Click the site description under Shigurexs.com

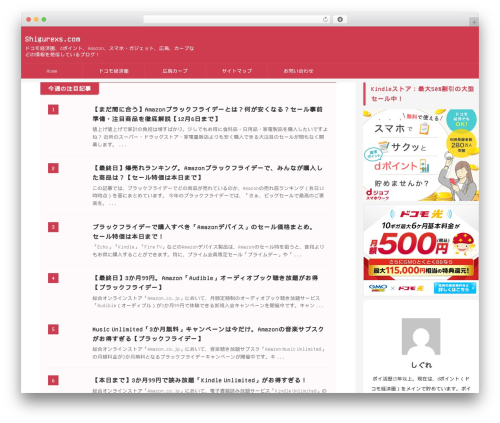(x=109, y=51)
